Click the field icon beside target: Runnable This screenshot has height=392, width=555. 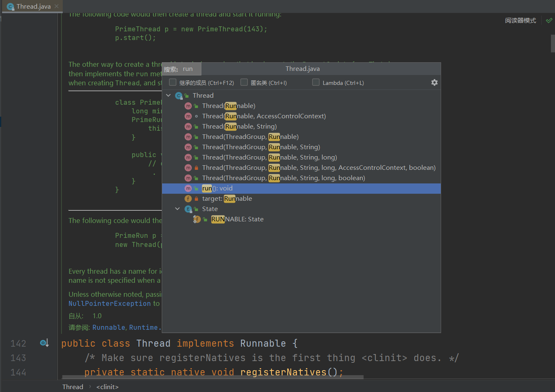[188, 199]
